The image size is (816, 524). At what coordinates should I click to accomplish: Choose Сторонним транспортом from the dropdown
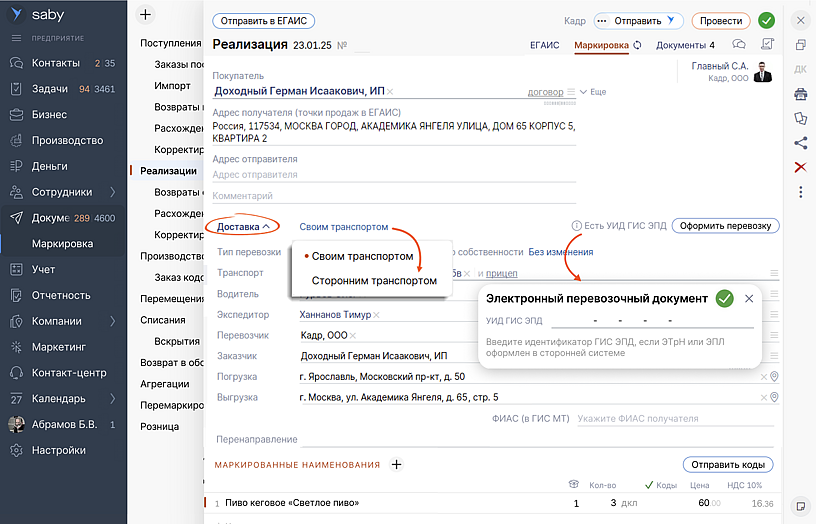374,281
